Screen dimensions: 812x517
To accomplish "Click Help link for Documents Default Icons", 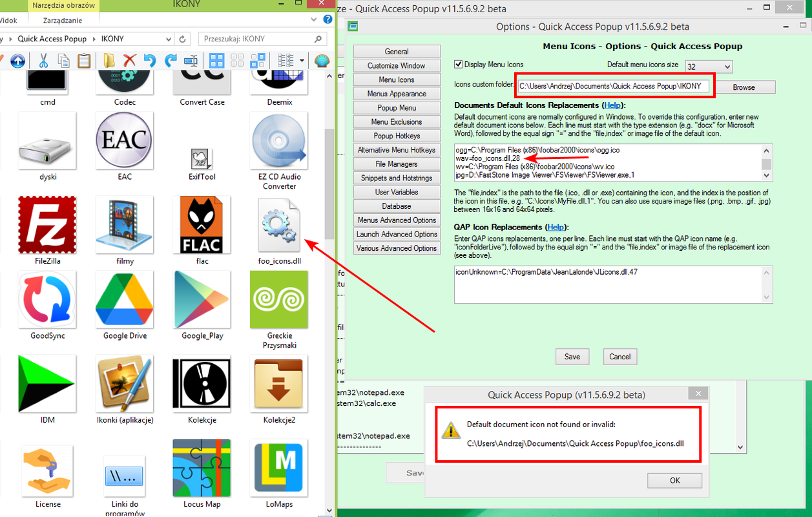I will click(612, 105).
